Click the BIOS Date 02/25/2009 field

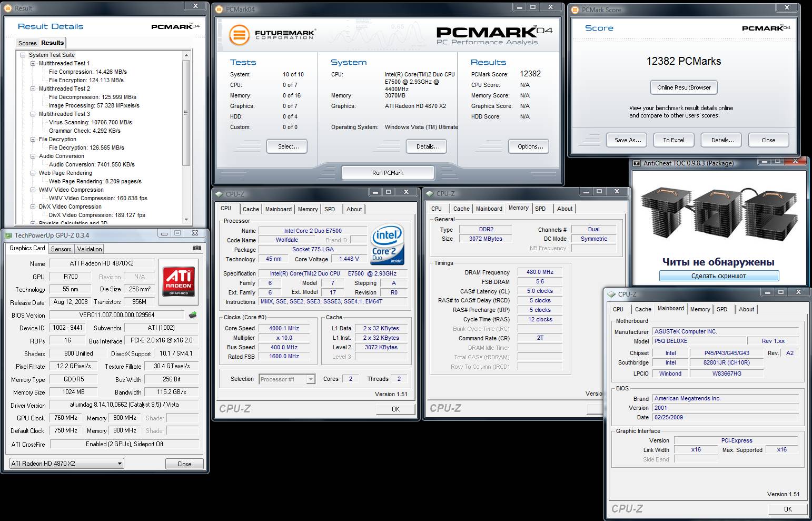[726, 417]
